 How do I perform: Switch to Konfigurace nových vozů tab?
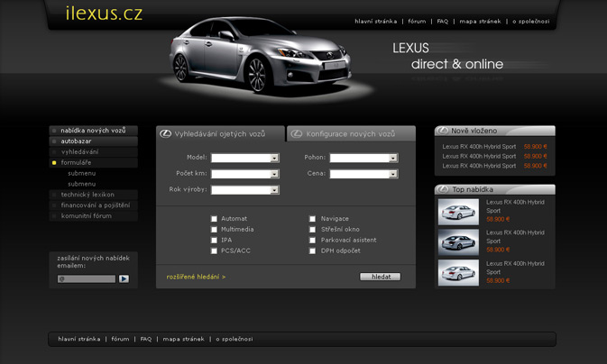point(350,134)
